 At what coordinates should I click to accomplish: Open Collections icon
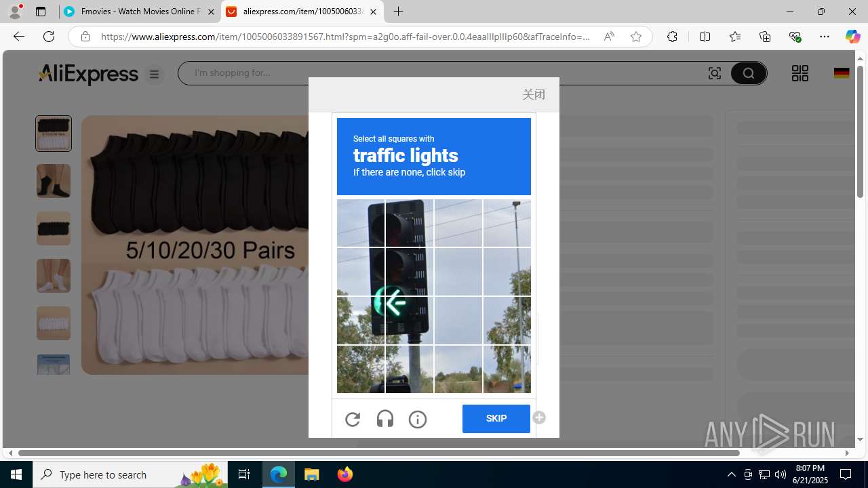point(765,37)
